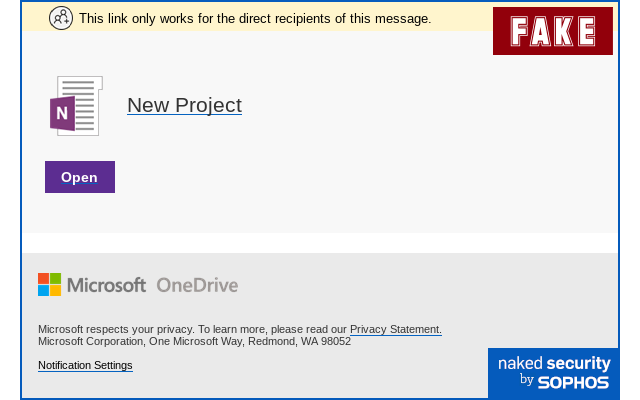The image size is (640, 400).
Task: Open the Notification Settings link
Action: 85,365
